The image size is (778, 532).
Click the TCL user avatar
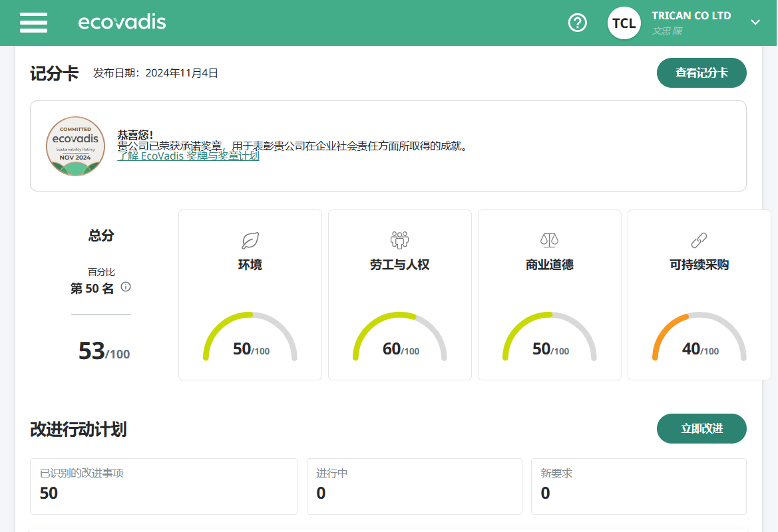(x=624, y=23)
